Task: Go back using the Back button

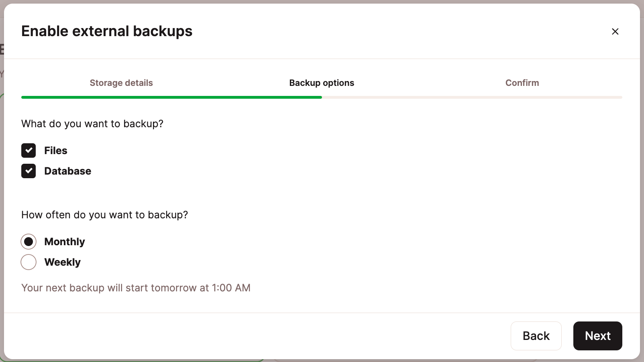Action: click(x=536, y=336)
